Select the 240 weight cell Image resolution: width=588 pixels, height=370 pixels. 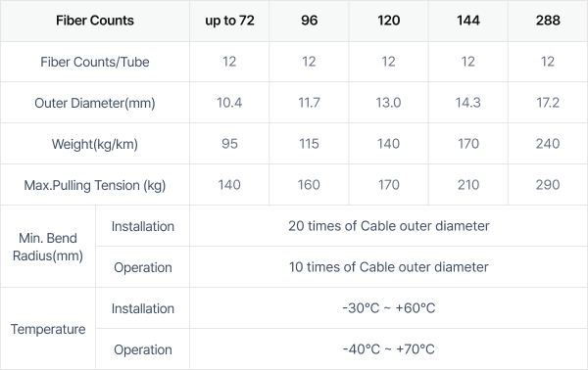pos(548,144)
